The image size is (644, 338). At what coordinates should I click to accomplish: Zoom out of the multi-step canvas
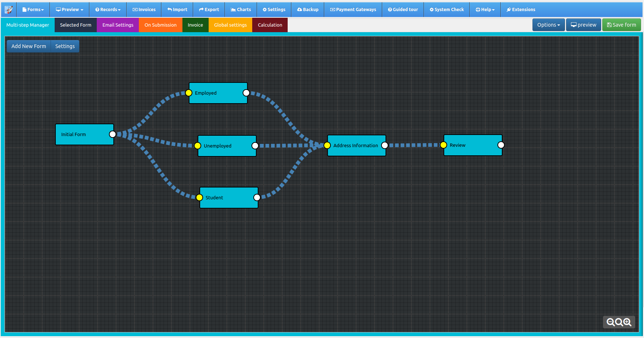pyautogui.click(x=611, y=322)
